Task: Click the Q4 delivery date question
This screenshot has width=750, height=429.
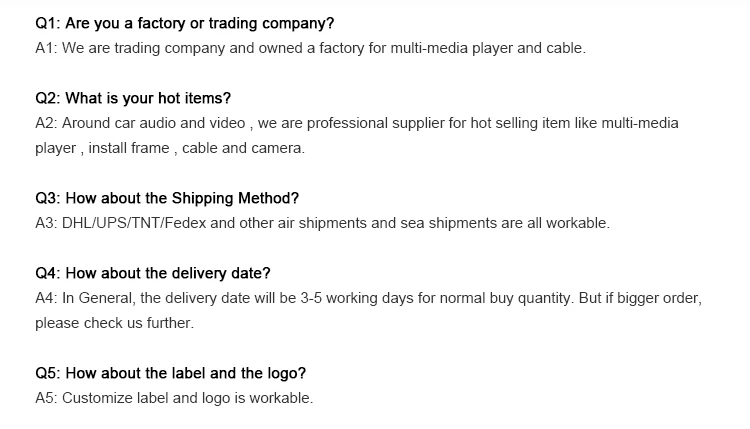Action: click(x=153, y=273)
